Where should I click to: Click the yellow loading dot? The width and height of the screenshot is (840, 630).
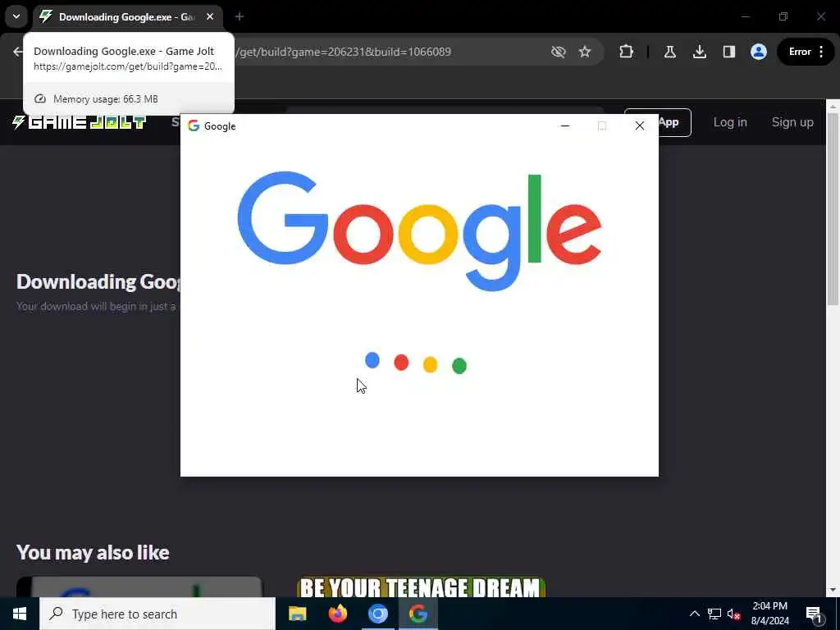click(x=430, y=365)
